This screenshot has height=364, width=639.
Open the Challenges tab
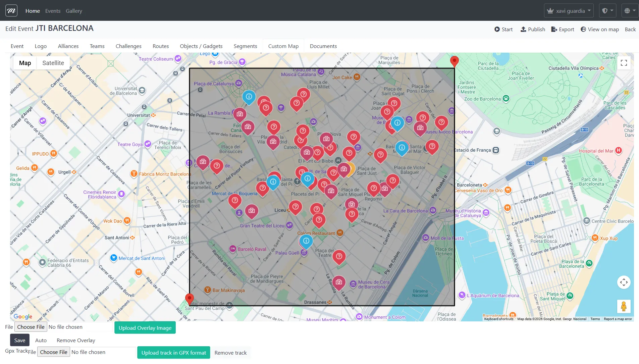pos(128,46)
